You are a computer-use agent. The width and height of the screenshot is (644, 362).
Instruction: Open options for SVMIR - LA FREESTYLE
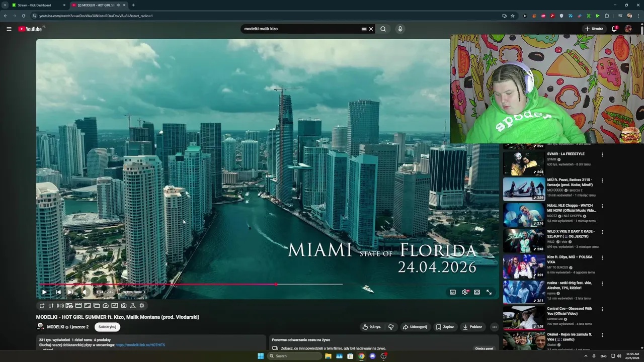602,154
